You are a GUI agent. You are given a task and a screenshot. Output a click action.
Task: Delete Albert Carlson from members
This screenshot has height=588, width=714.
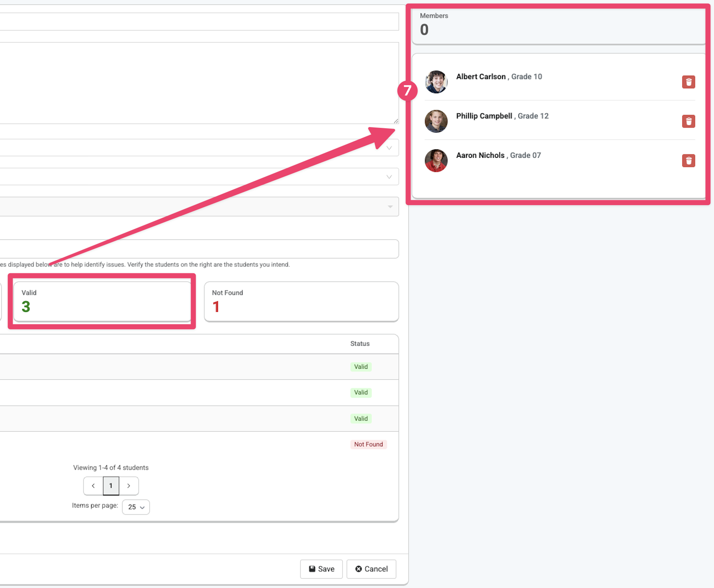pos(688,82)
